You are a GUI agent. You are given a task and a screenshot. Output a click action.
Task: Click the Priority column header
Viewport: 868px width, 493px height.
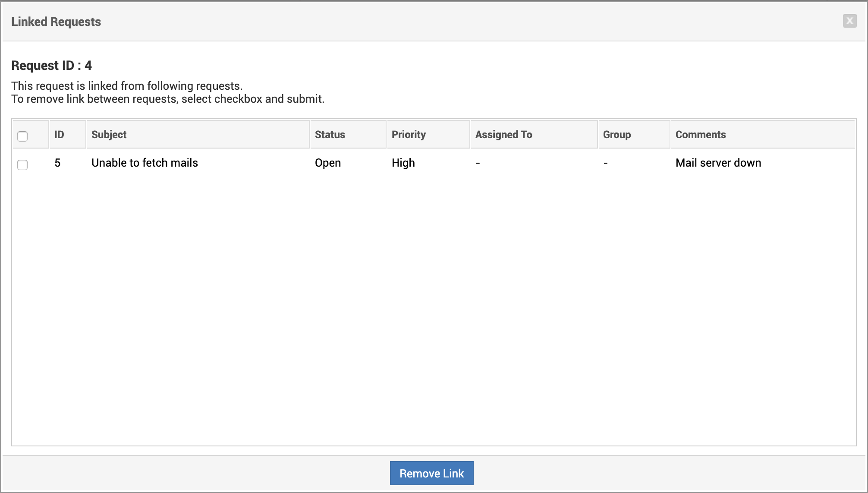pyautogui.click(x=409, y=135)
